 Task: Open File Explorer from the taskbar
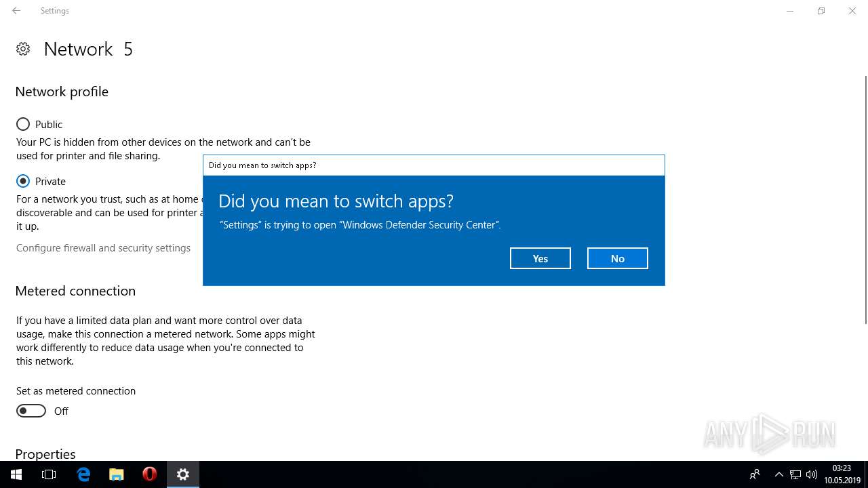117,474
